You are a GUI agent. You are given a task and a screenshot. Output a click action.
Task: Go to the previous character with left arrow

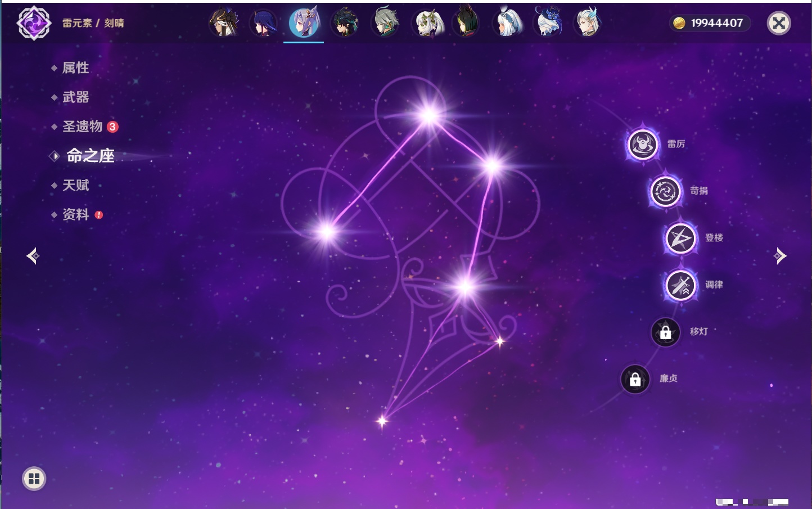pyautogui.click(x=33, y=256)
